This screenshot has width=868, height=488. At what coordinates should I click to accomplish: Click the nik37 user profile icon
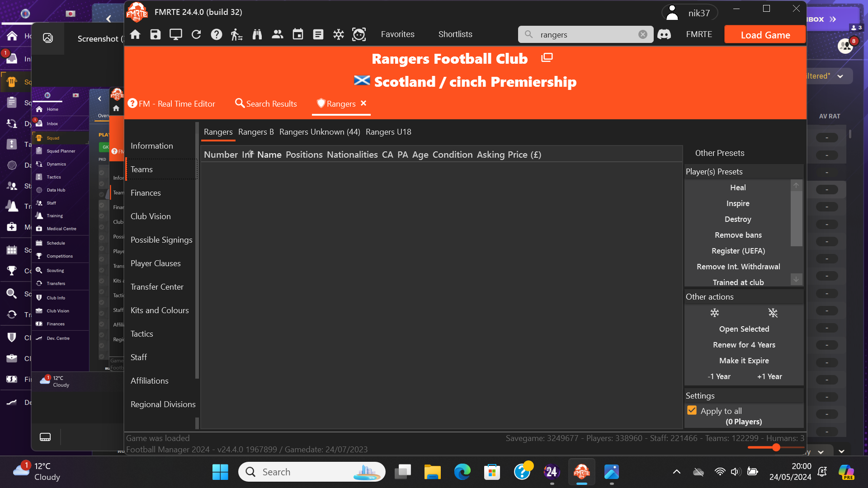(672, 13)
